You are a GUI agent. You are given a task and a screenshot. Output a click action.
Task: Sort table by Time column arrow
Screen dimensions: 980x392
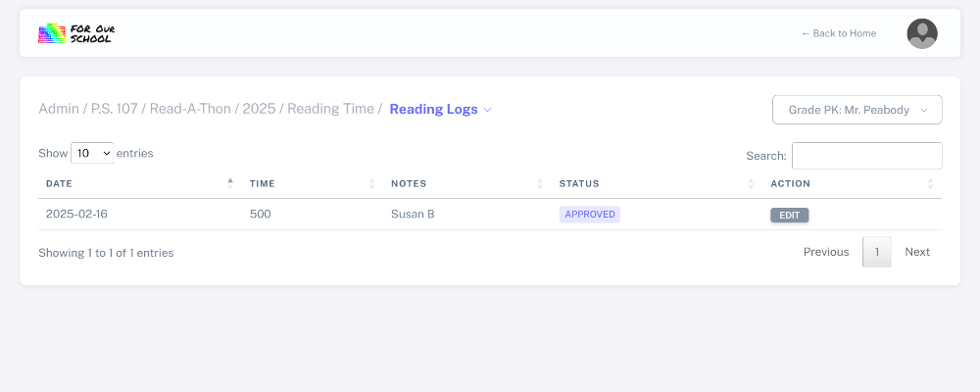371,183
